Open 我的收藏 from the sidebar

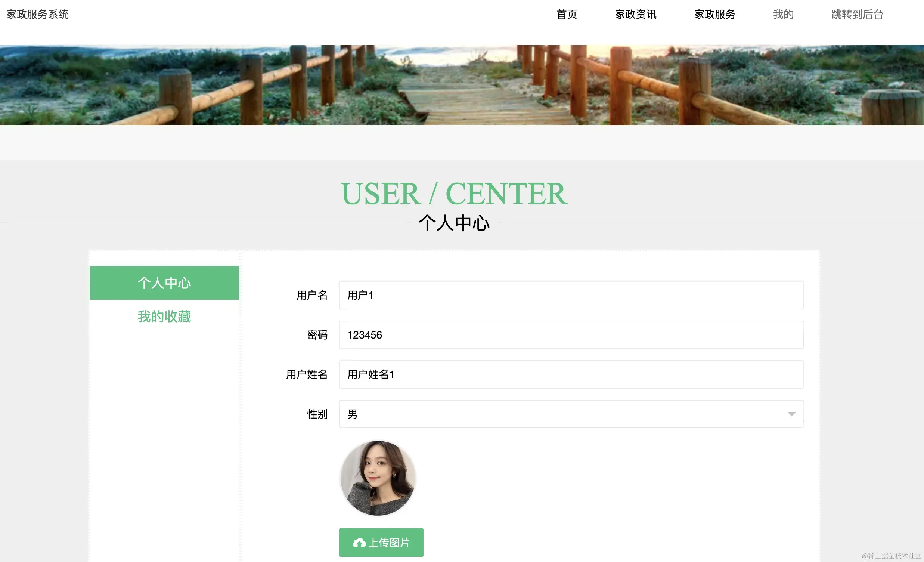[164, 317]
